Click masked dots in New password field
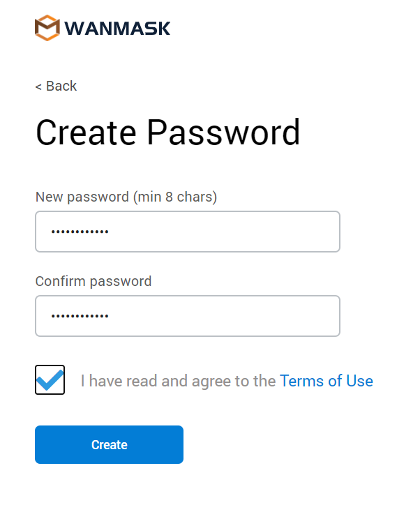Image resolution: width=420 pixels, height=505 pixels. pos(80,232)
